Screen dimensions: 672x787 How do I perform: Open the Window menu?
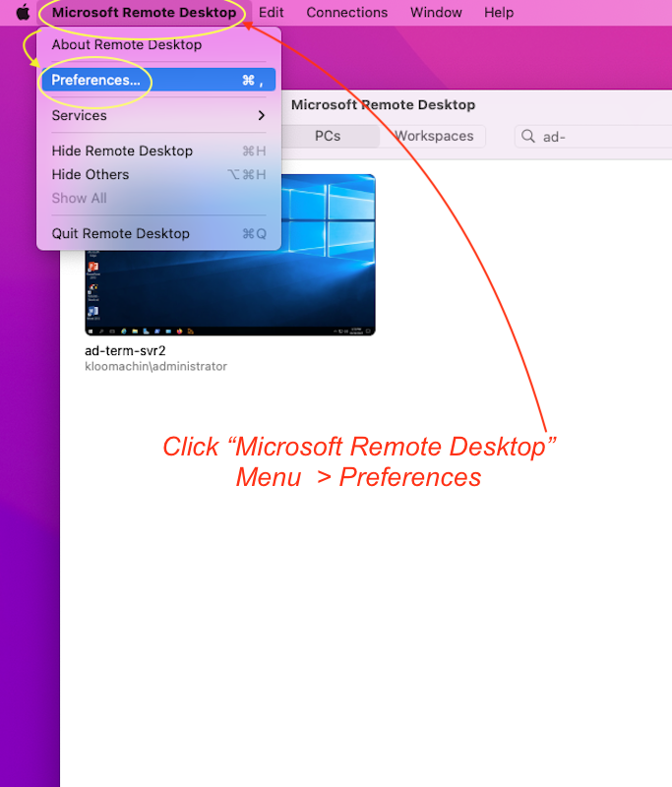click(436, 12)
